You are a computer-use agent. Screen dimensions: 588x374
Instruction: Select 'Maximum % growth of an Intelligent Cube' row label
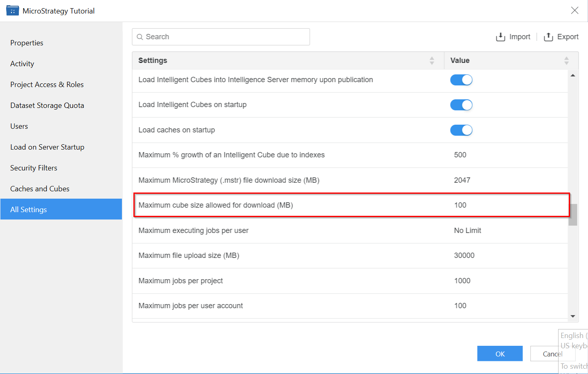(232, 155)
